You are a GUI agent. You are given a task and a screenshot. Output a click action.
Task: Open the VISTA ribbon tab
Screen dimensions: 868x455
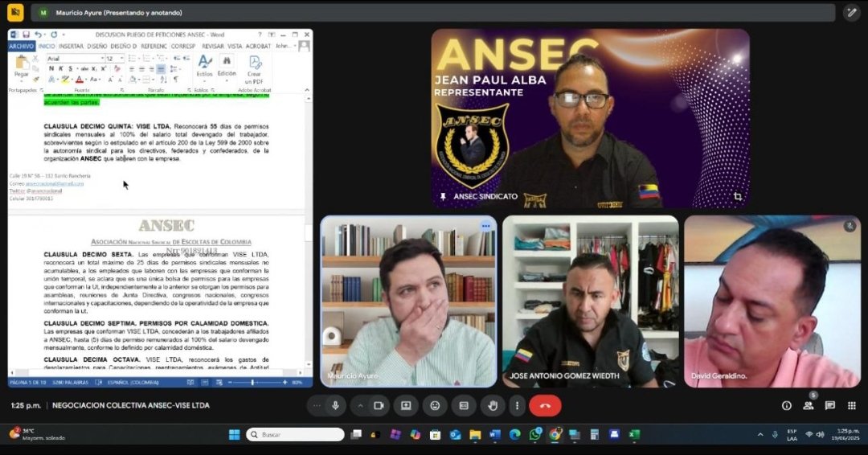[235, 47]
